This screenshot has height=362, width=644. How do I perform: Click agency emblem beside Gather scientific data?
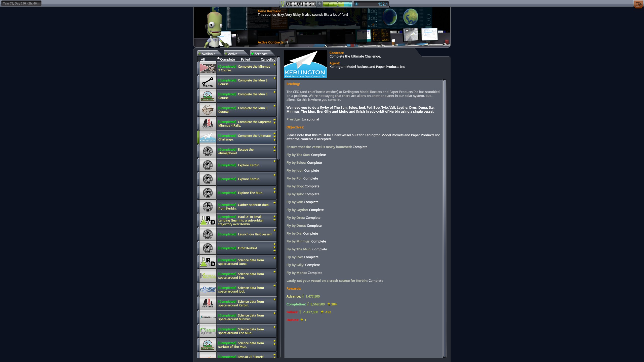pyautogui.click(x=208, y=207)
